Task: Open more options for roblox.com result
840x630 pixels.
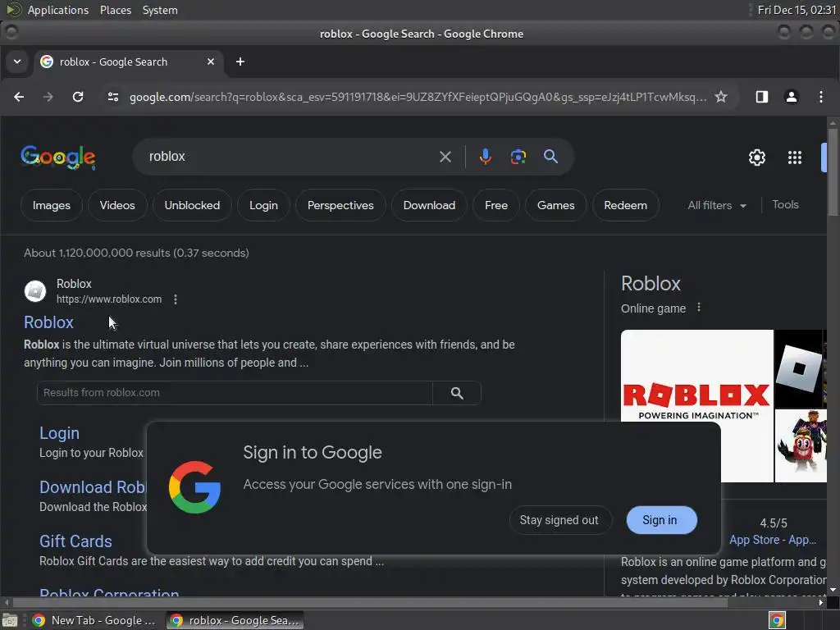Action: [176, 299]
